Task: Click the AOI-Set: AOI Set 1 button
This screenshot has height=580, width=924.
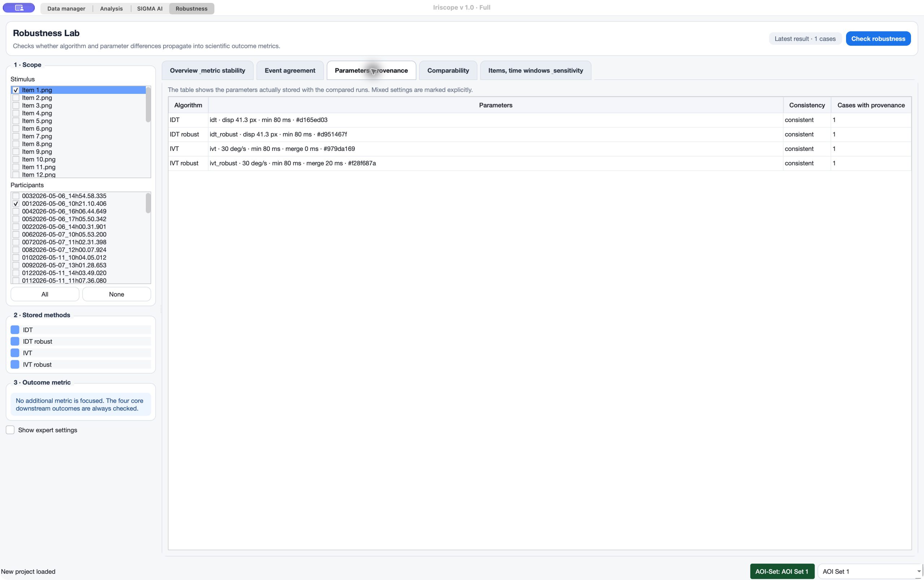Action: 782,571
